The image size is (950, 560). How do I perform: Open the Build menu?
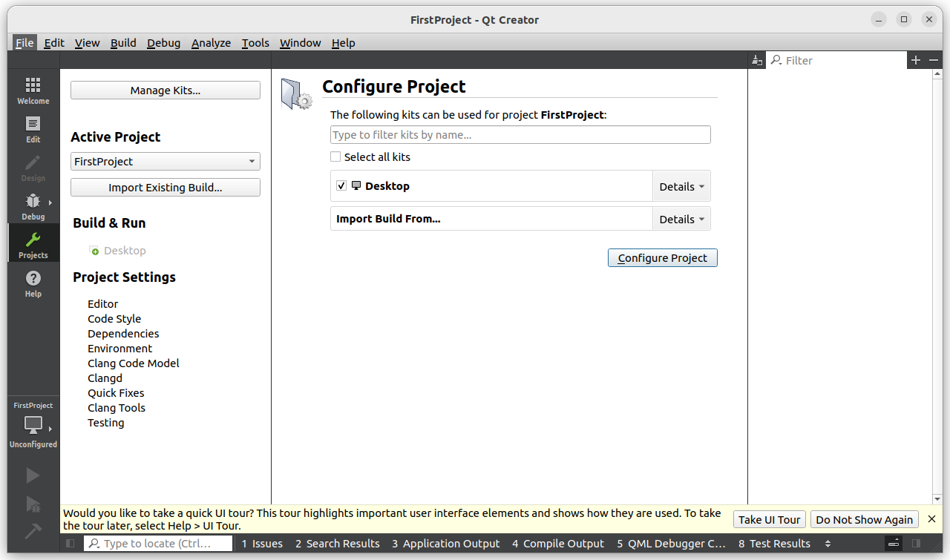pos(123,43)
